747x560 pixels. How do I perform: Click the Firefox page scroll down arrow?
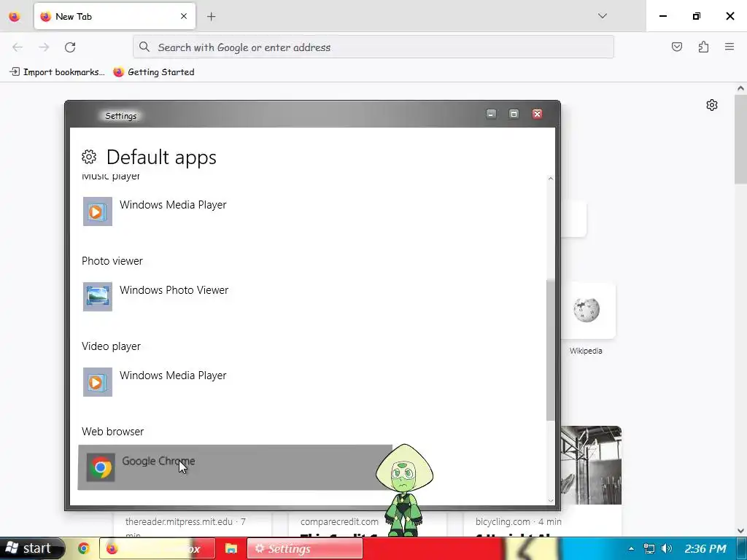[x=740, y=531]
